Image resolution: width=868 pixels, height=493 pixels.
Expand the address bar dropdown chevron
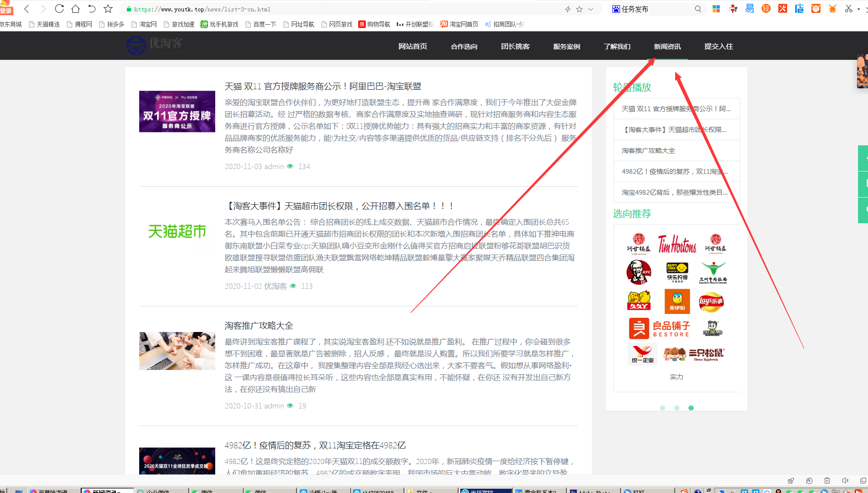(x=591, y=9)
